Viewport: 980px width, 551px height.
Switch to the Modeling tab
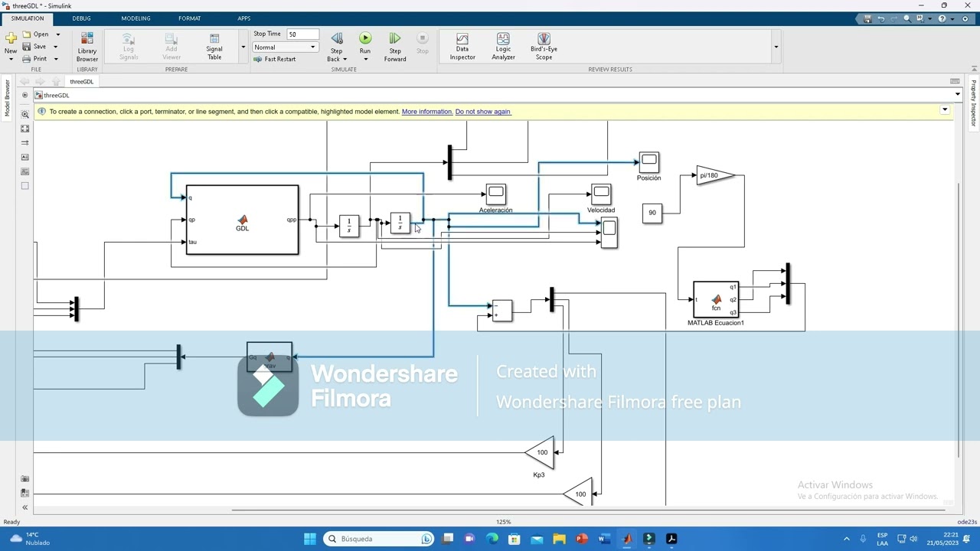(x=136, y=18)
